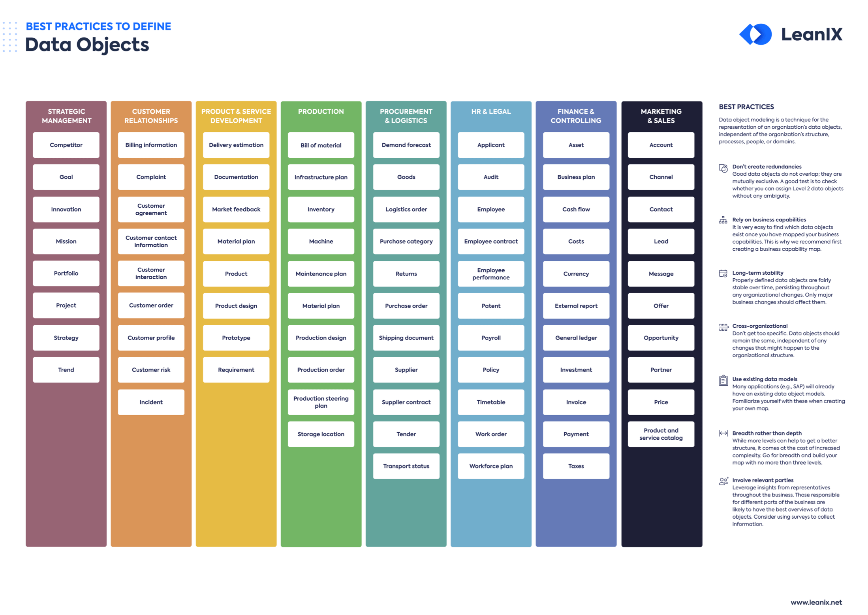Select the Transport status card
Viewport: 868px width, 615px height.
point(406,466)
